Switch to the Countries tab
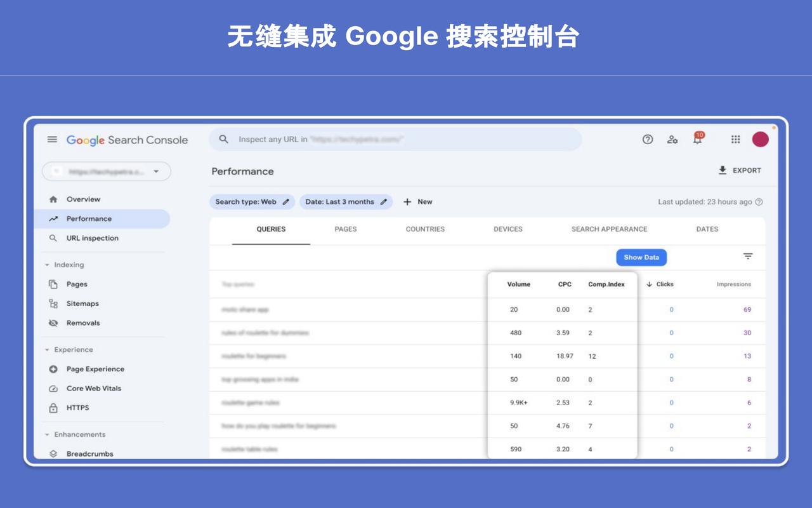 tap(425, 229)
